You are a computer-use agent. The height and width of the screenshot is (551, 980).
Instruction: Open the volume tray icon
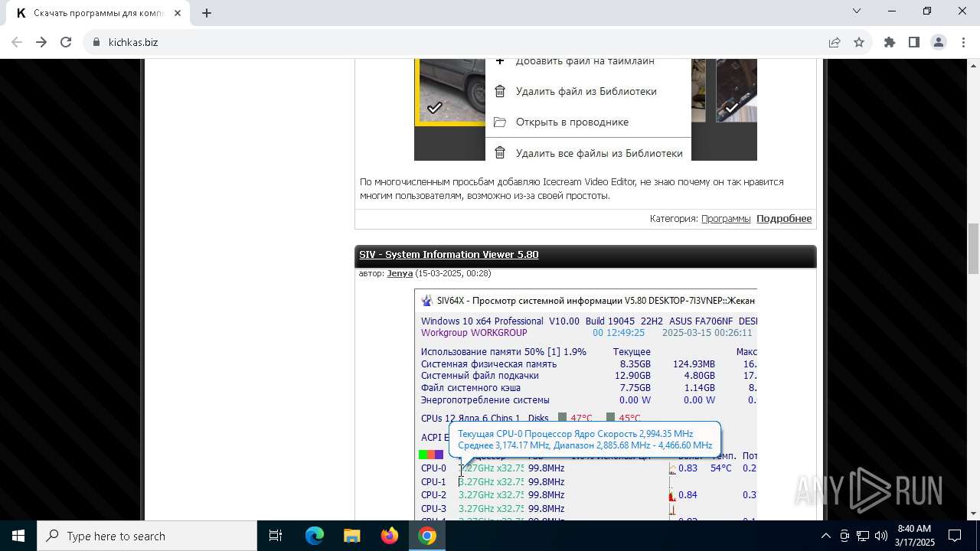(881, 536)
